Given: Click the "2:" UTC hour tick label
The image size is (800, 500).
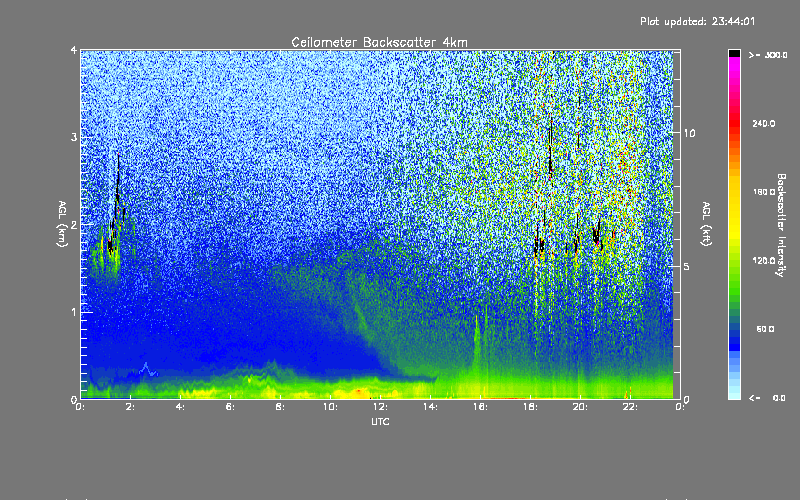Looking at the screenshot, I should point(131,407).
